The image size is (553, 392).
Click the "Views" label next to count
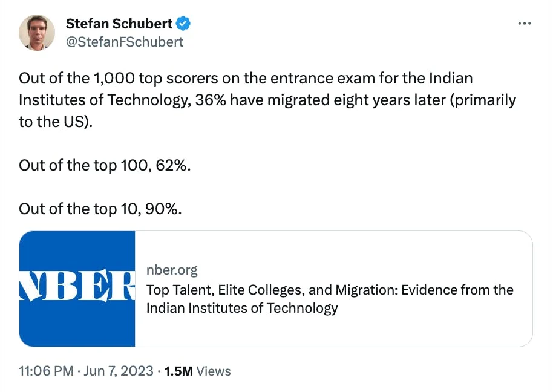[x=214, y=371]
